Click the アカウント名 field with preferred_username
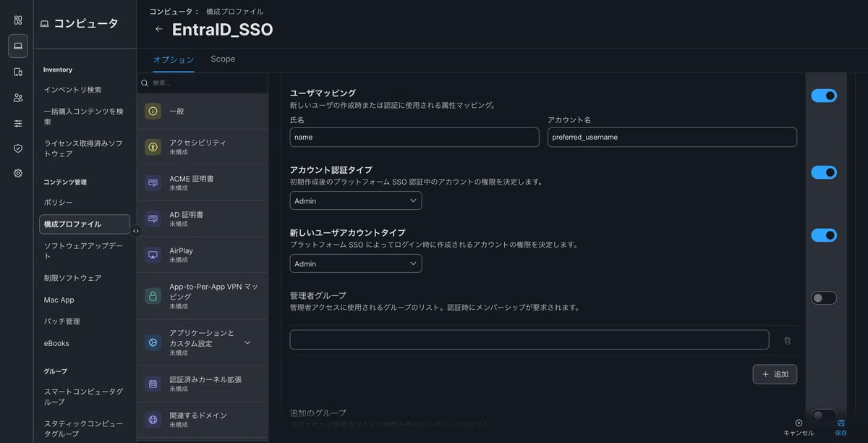Viewport: 868px width, 443px height. click(x=672, y=137)
